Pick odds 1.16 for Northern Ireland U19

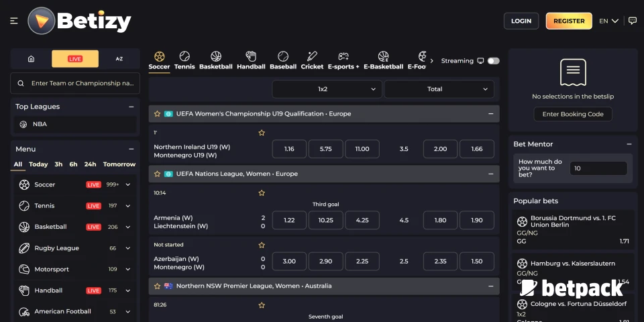[x=289, y=149]
